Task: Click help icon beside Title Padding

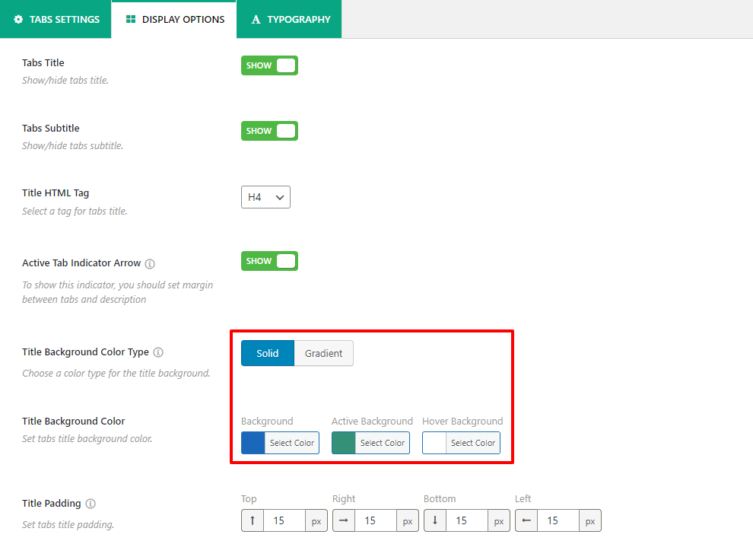Action: 91,504
